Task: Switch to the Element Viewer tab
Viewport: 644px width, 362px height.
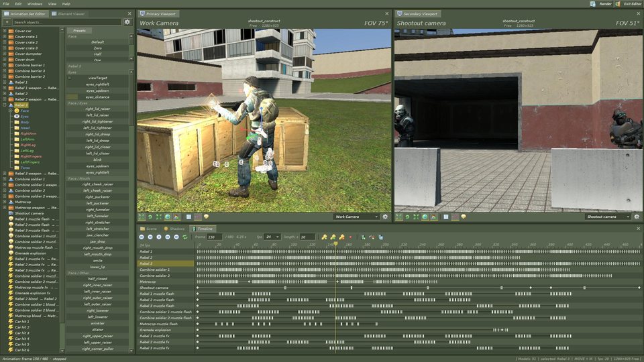Action: 68,13
